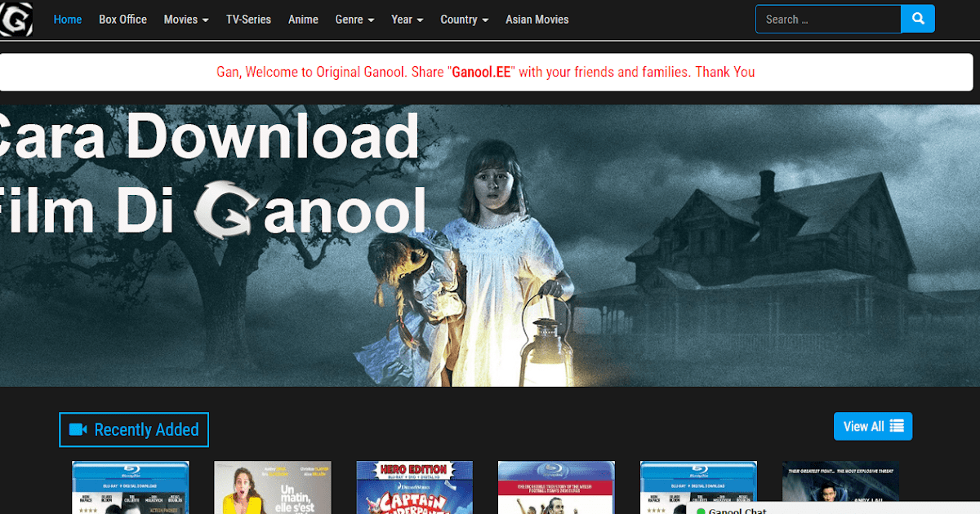Viewport: 980px width, 514px height.
Task: Focus the Search text field
Action: coord(828,19)
